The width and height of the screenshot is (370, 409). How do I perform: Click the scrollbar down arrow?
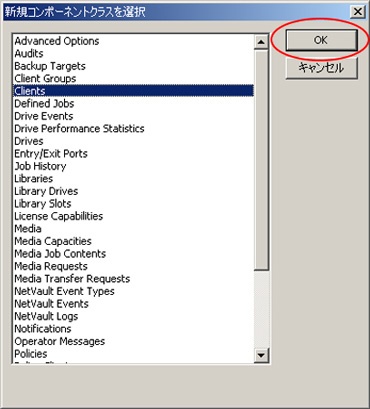coord(261,355)
